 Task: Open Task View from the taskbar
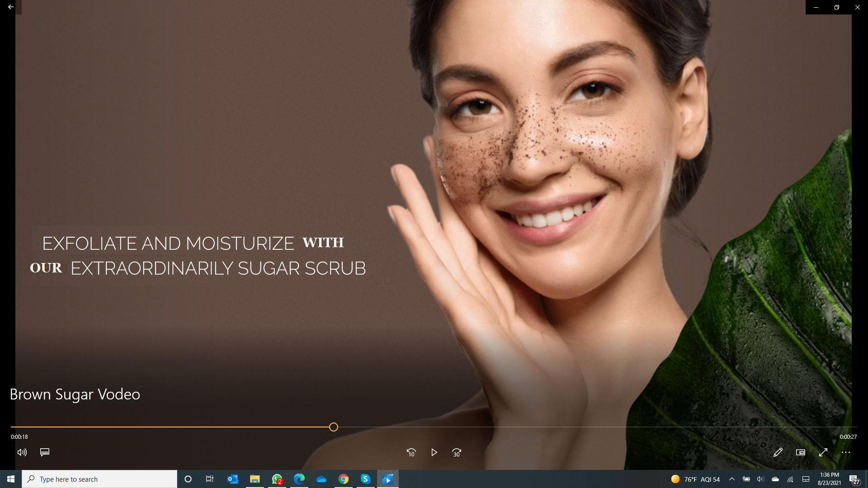[x=210, y=479]
